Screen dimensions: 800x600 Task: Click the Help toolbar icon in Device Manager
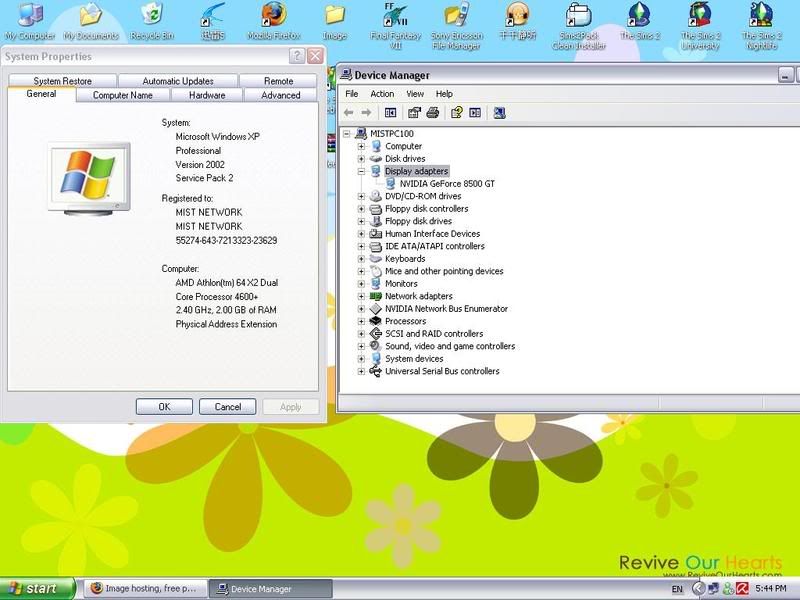pos(457,113)
